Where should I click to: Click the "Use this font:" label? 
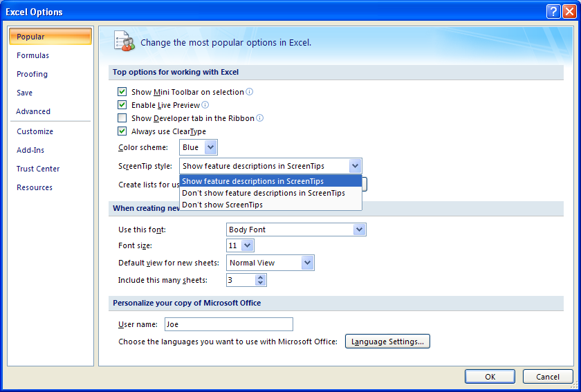click(x=142, y=230)
